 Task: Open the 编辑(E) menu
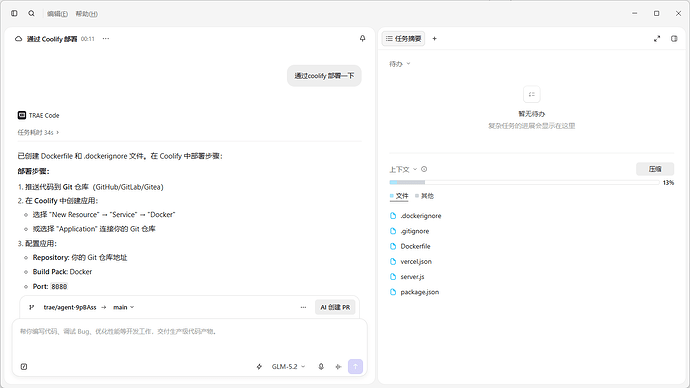pyautogui.click(x=57, y=14)
